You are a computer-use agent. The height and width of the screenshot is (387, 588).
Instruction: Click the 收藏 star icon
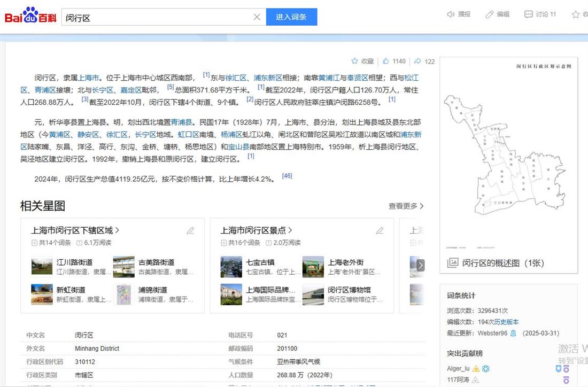(x=354, y=61)
